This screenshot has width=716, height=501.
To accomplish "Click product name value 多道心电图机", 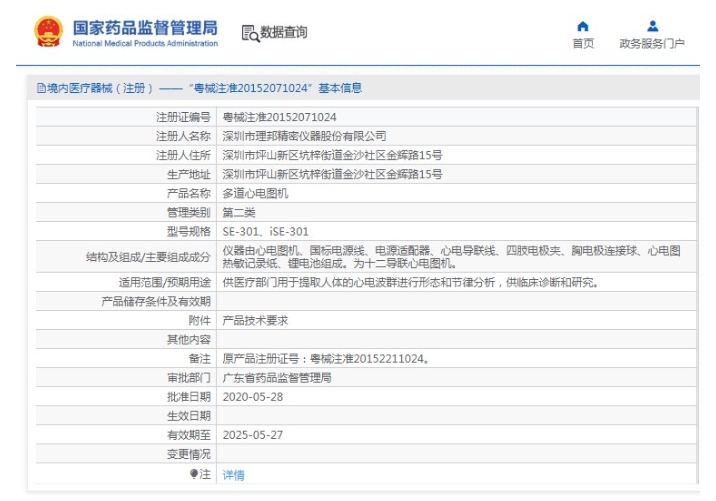I will pyautogui.click(x=255, y=193).
